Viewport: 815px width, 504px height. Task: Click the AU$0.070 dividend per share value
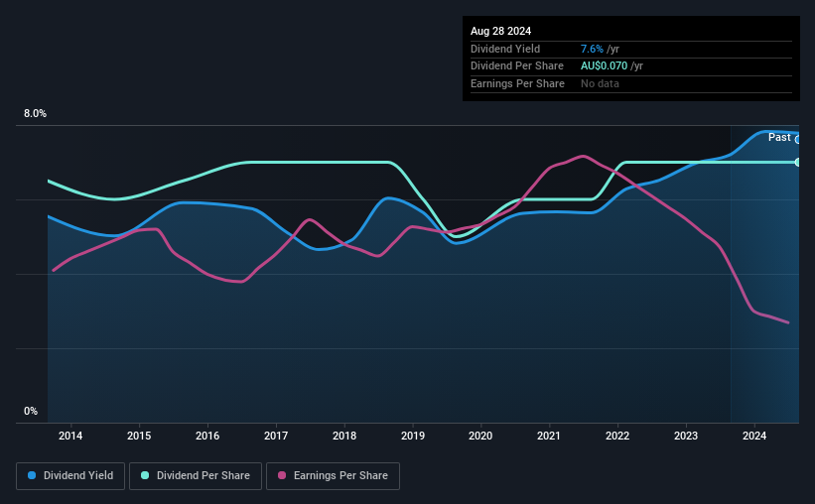click(x=604, y=66)
